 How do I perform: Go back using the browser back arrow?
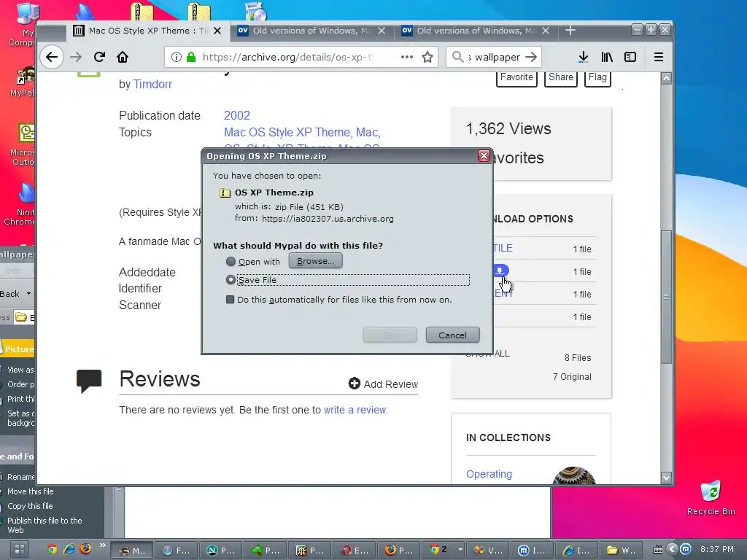[52, 57]
